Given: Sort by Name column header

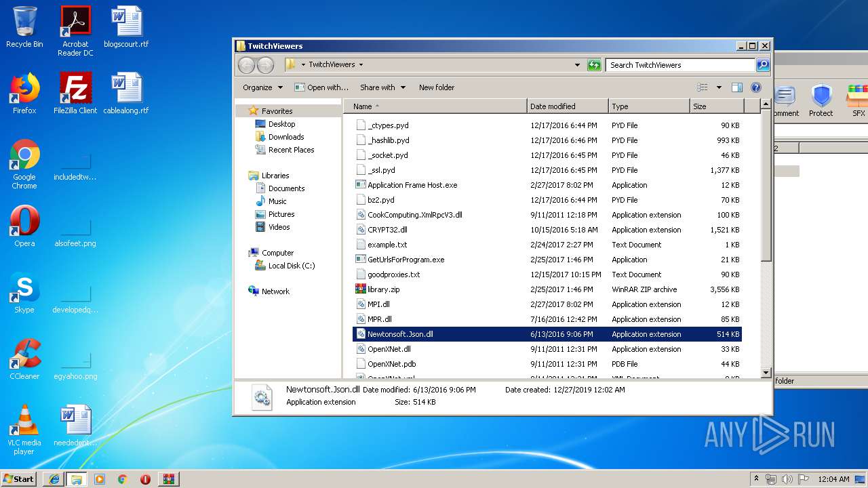Looking at the screenshot, I should pyautogui.click(x=435, y=106).
